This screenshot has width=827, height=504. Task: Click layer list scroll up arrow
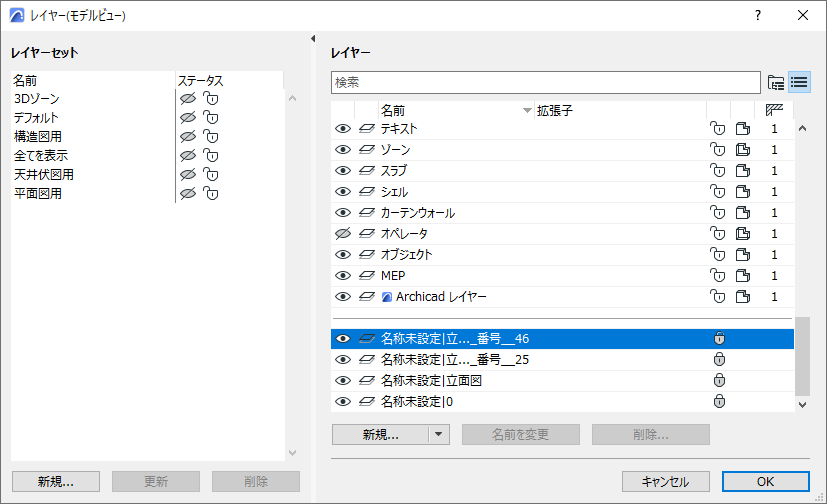click(802, 128)
